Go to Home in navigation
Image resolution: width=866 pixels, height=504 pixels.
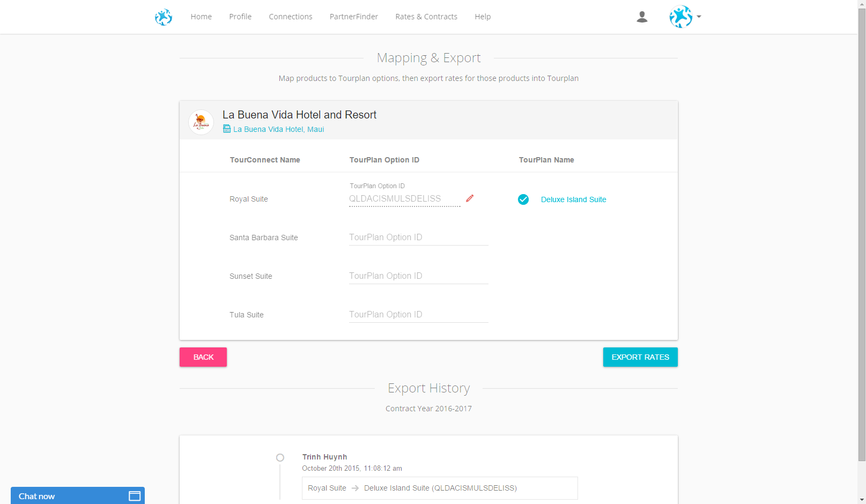coord(201,17)
